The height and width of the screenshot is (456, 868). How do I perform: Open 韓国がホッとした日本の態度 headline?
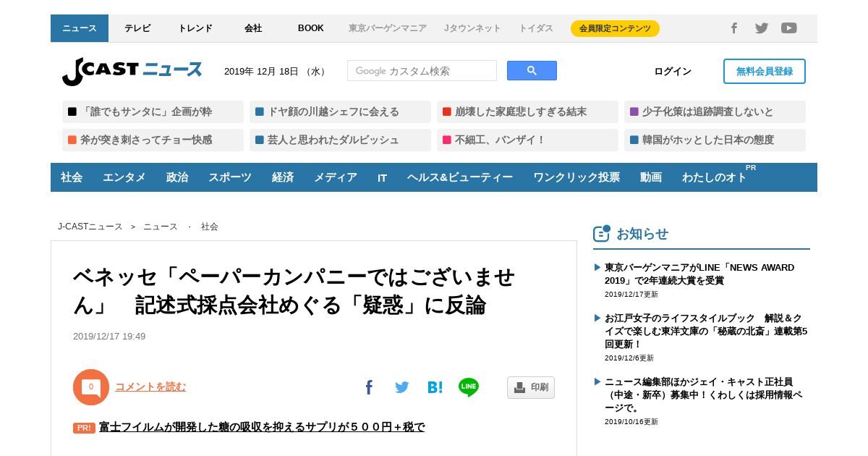(x=715, y=140)
